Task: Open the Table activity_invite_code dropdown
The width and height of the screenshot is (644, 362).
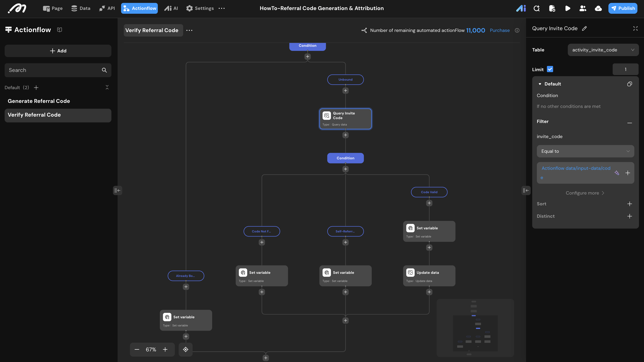Action: [x=603, y=50]
